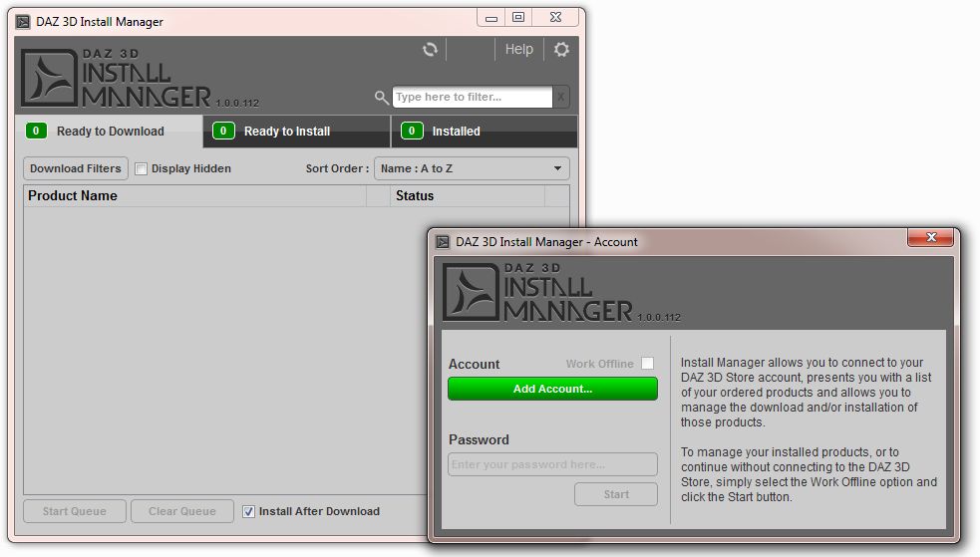Image resolution: width=980 pixels, height=557 pixels.
Task: Clear filter with the X button
Action: pyautogui.click(x=560, y=97)
